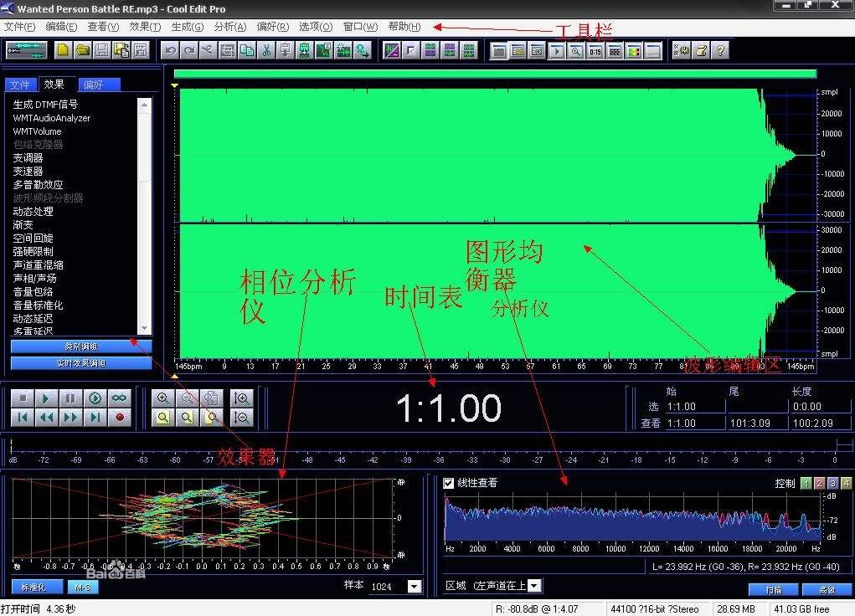Viewport: 855px width, 616px height.
Task: Click the 实时效果编组 button
Action: coord(81,363)
